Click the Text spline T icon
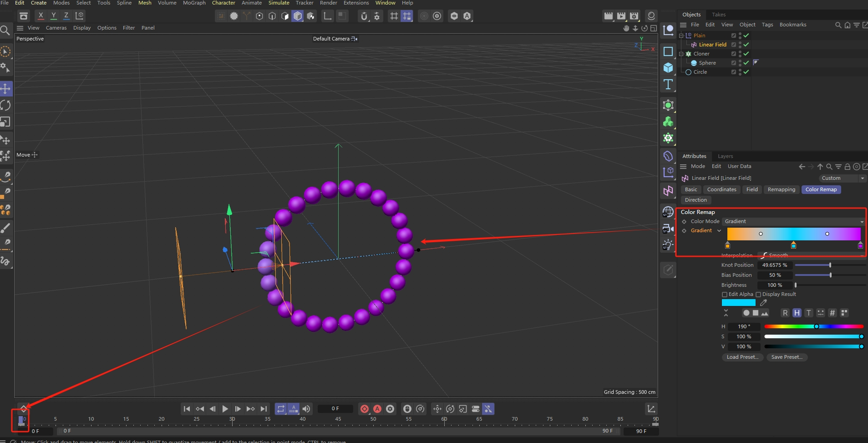 (668, 84)
